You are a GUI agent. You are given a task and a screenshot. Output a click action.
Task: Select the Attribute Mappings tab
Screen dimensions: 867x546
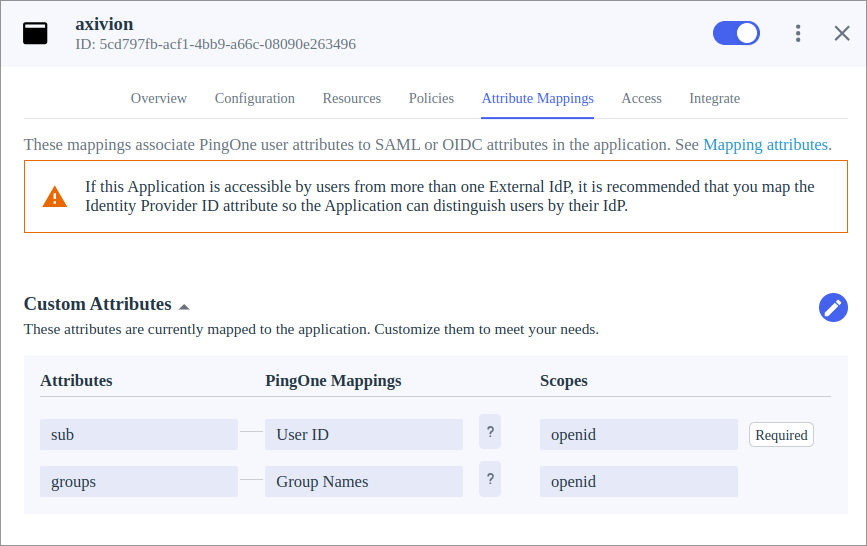pyautogui.click(x=537, y=98)
